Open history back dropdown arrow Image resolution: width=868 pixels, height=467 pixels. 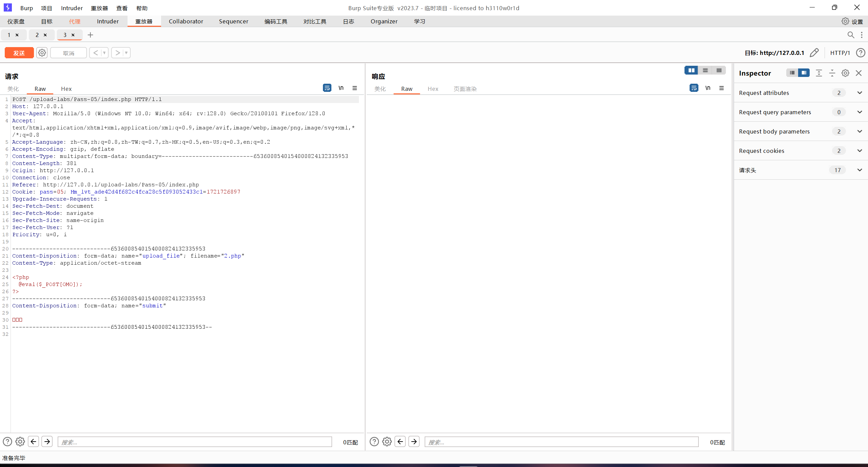pyautogui.click(x=104, y=53)
